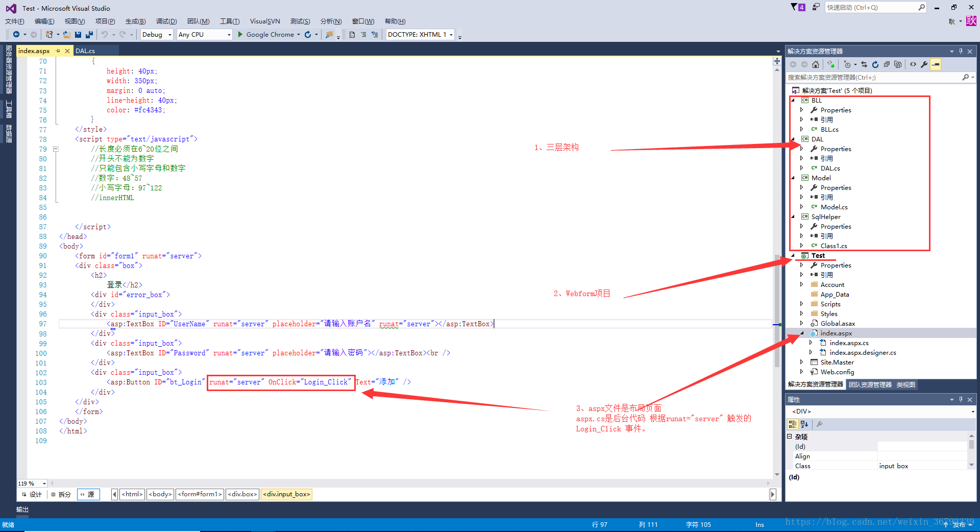Toggle Alphabetical sort in Properties panel
This screenshot has height=532, width=980.
tap(804, 424)
